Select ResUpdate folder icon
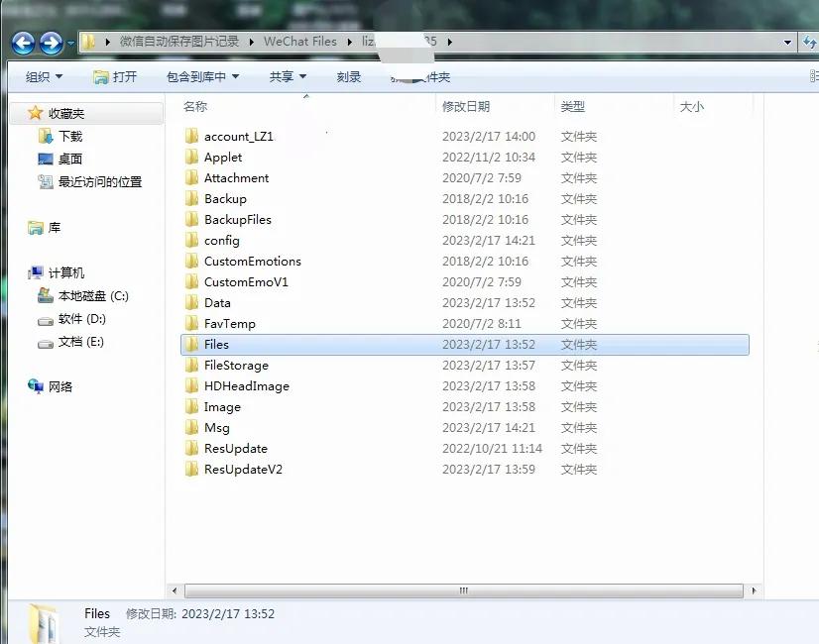The height and width of the screenshot is (644, 819). [191, 448]
